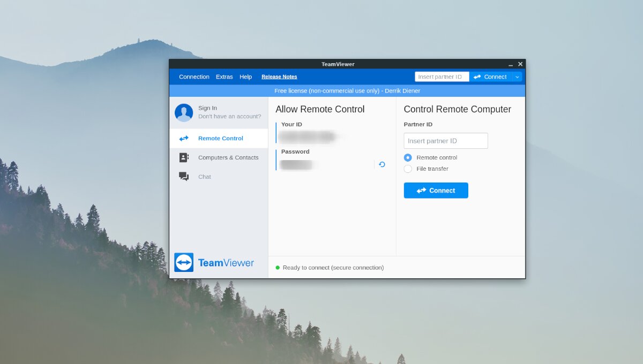643x364 pixels.
Task: Regenerate the session password with the refresh icon
Action: click(x=381, y=164)
